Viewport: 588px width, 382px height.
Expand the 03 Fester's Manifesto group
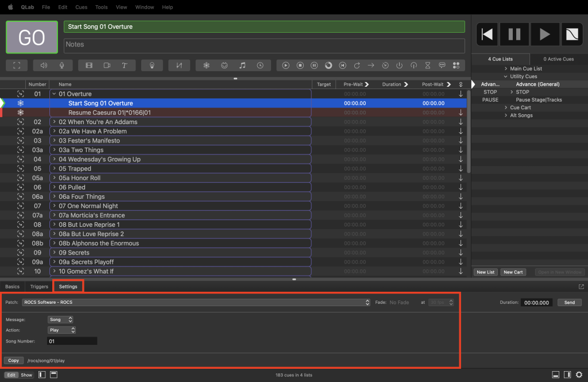coord(55,140)
